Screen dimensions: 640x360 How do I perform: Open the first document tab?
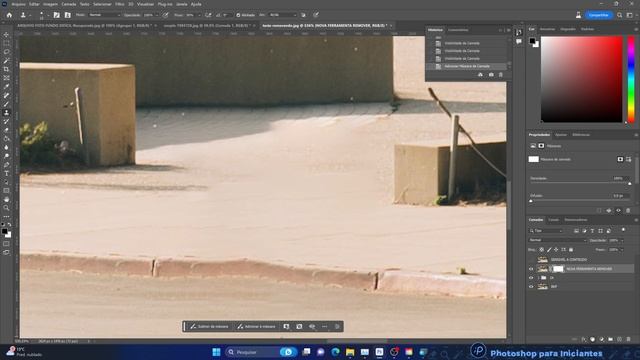(x=84, y=25)
